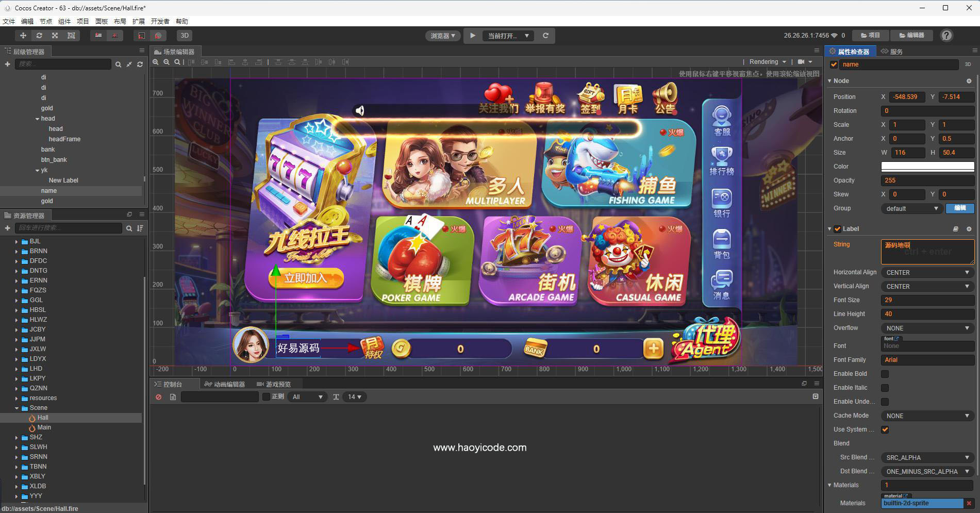Select the Rotate transform tool

39,35
